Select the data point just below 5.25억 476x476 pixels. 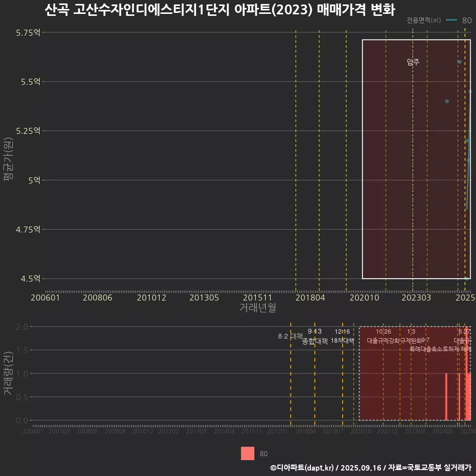[x=467, y=141]
